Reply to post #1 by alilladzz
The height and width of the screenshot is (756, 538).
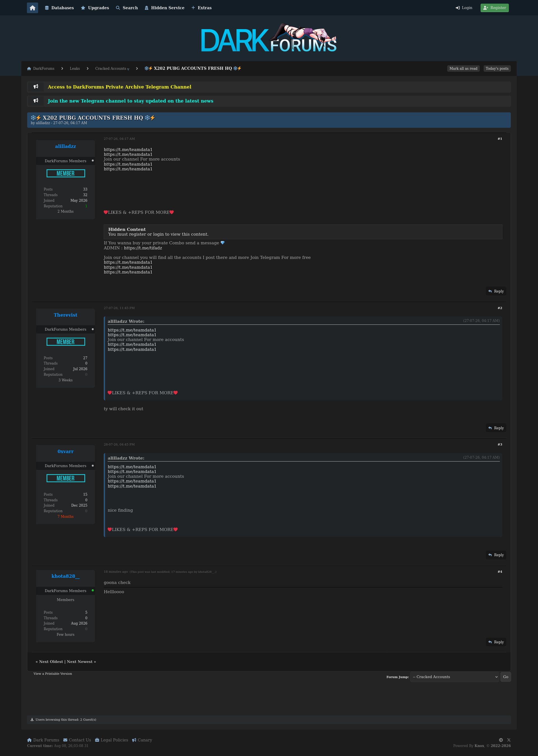[x=496, y=291]
